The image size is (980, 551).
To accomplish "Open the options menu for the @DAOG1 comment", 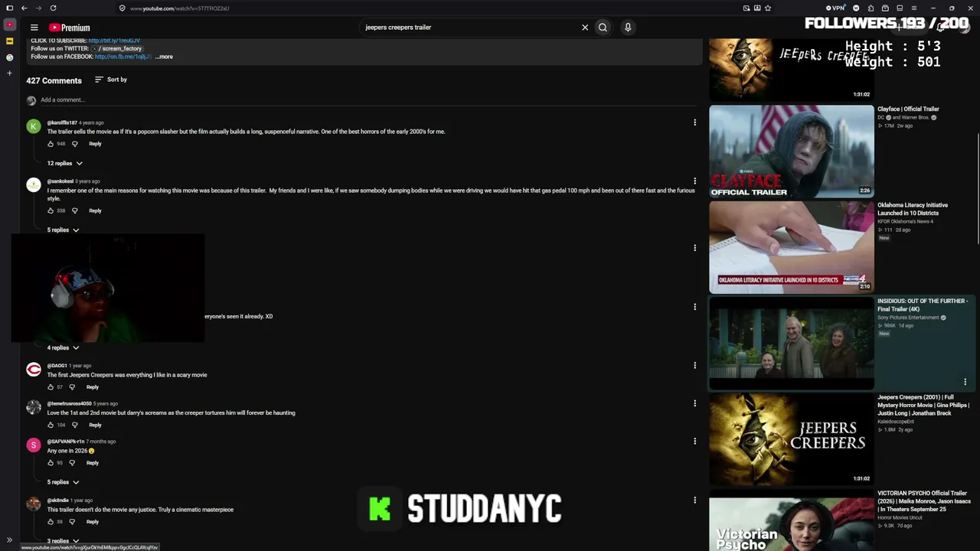I will point(694,366).
